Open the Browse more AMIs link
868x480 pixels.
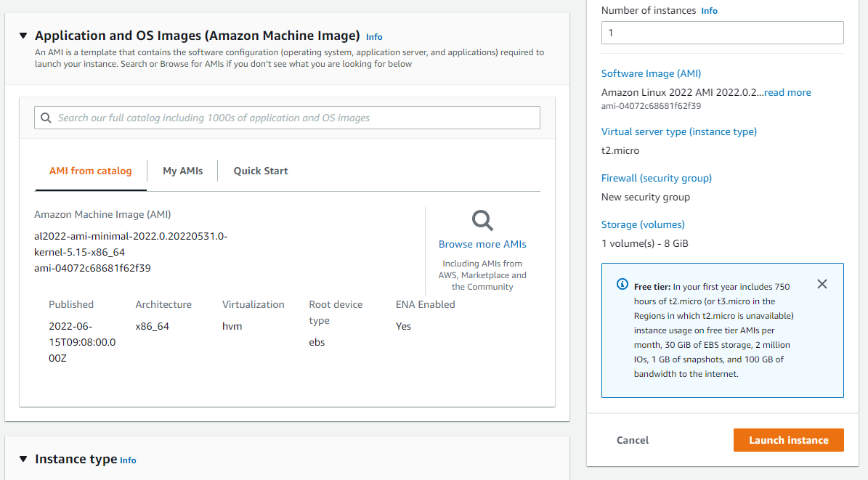[482, 244]
